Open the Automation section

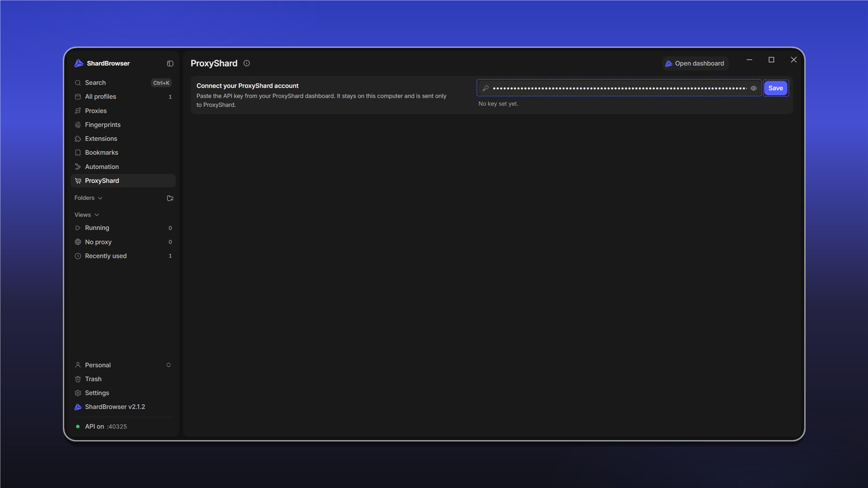click(123, 167)
